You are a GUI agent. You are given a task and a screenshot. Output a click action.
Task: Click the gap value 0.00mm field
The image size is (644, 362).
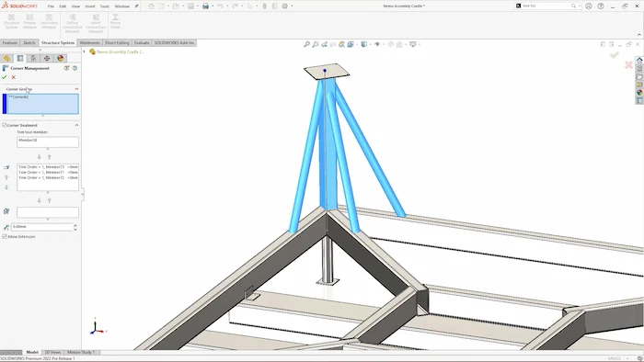[41, 227]
